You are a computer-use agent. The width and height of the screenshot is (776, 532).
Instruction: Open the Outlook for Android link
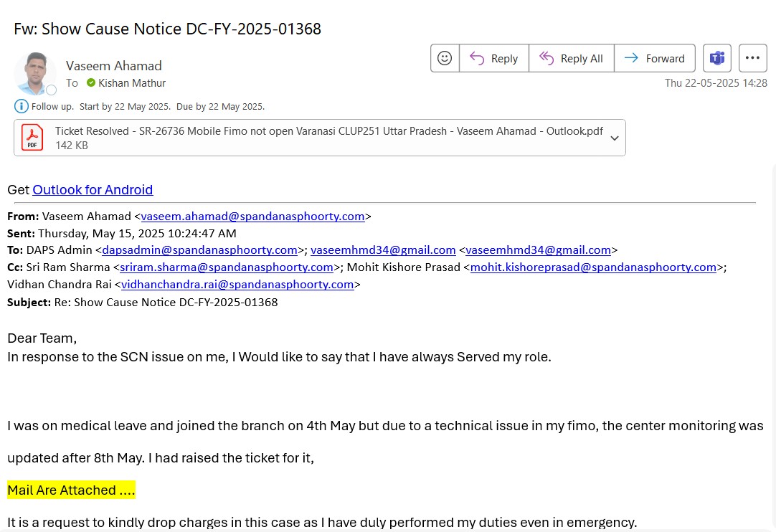[93, 190]
